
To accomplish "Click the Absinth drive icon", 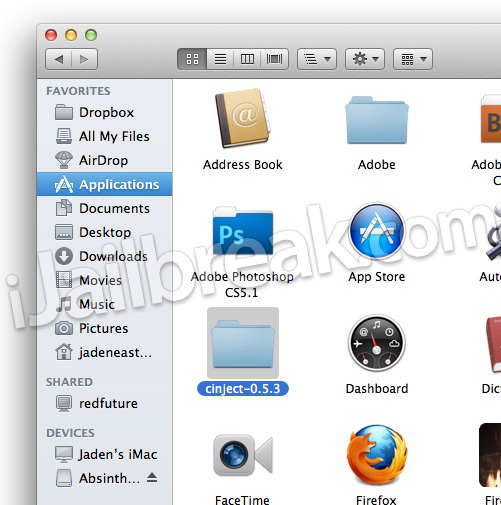I will click(x=64, y=478).
